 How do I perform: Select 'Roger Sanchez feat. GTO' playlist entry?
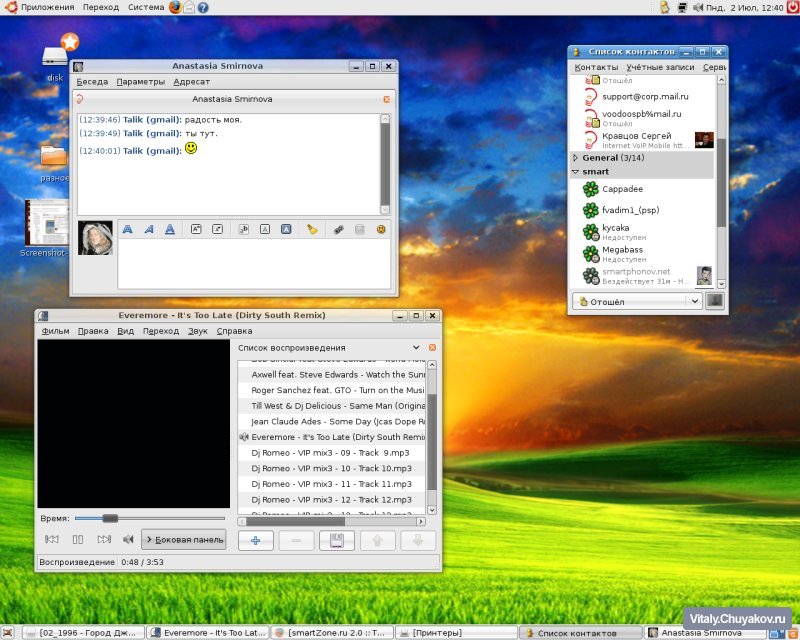coord(332,390)
